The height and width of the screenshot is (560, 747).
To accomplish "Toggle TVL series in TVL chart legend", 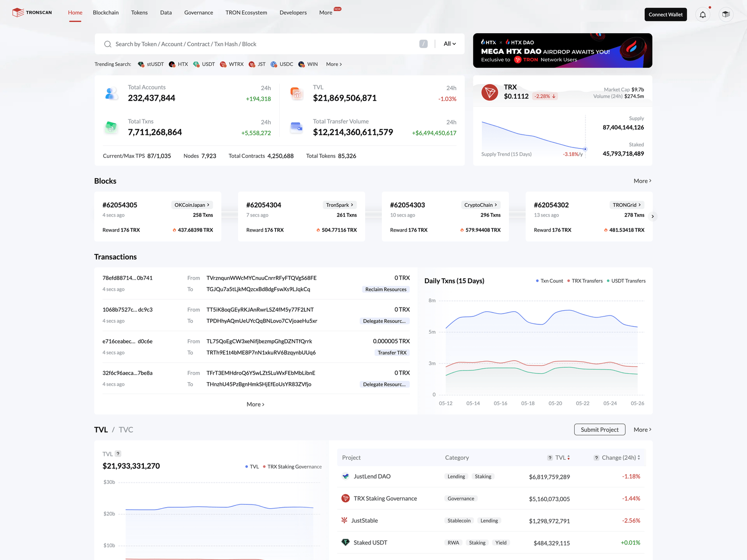I will (x=252, y=467).
